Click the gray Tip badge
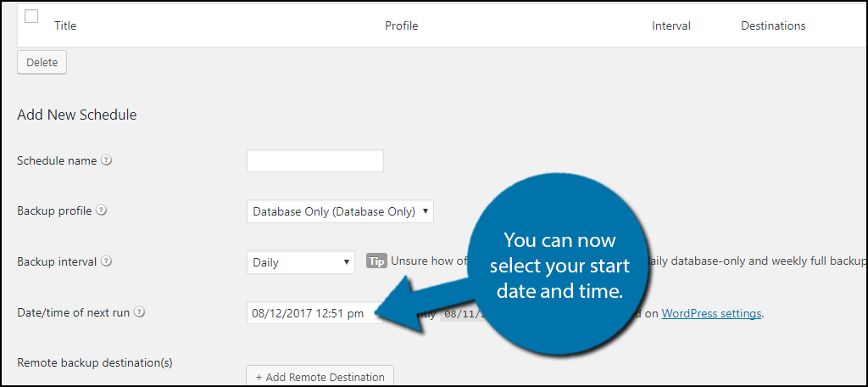Image resolution: width=868 pixels, height=387 pixels. tap(376, 261)
